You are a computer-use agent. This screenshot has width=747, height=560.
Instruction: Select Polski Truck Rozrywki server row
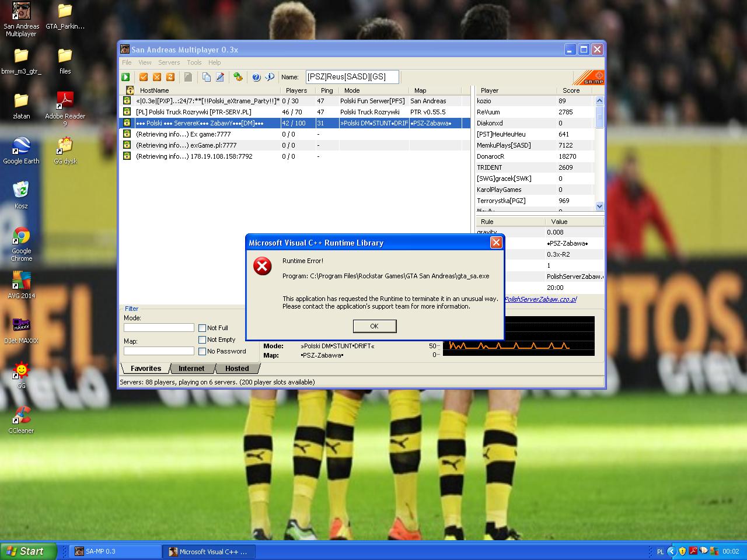click(295, 112)
